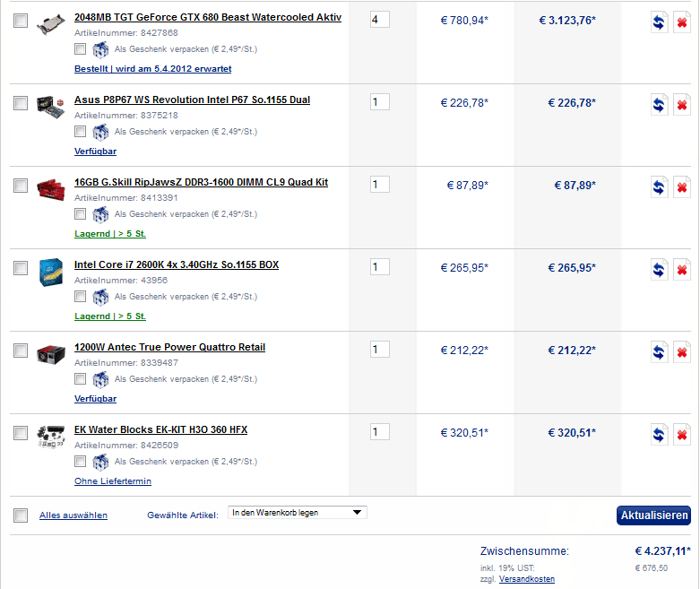
Task: Click refresh icon for Intel Core i7 row
Action: click(659, 270)
